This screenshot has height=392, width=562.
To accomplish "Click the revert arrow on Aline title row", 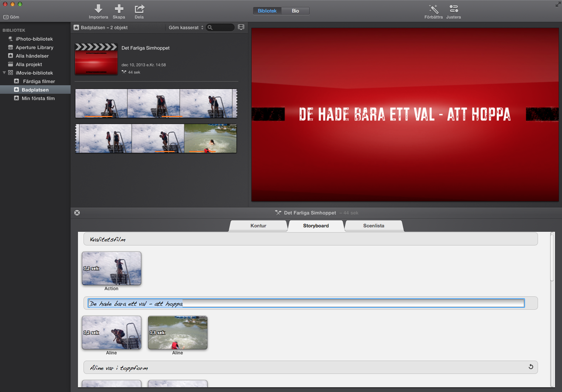I will [x=531, y=367].
